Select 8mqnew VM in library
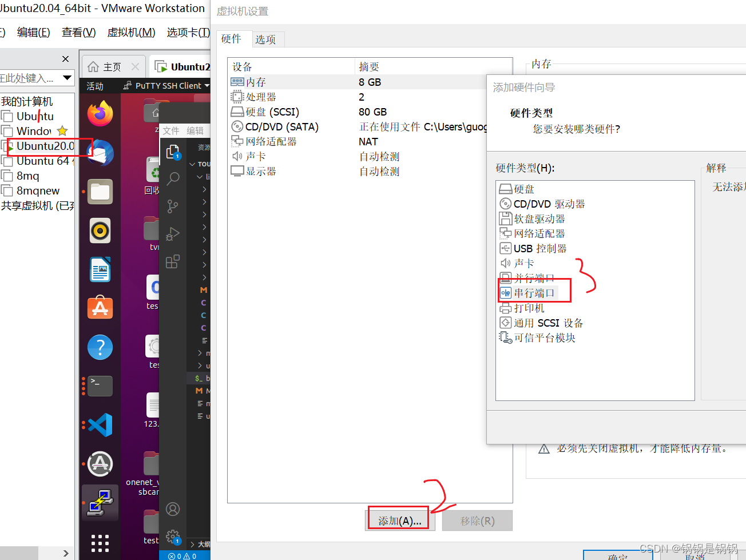This screenshot has width=746, height=560. (x=38, y=190)
